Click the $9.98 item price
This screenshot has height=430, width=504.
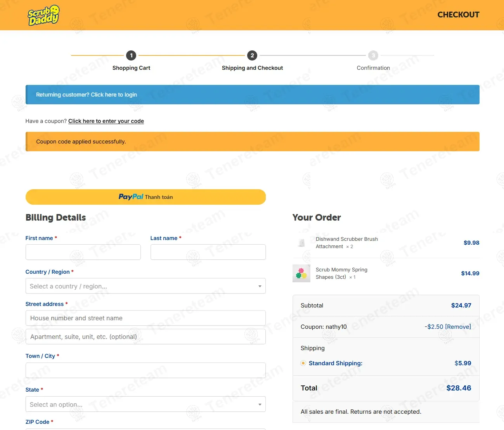[471, 243]
